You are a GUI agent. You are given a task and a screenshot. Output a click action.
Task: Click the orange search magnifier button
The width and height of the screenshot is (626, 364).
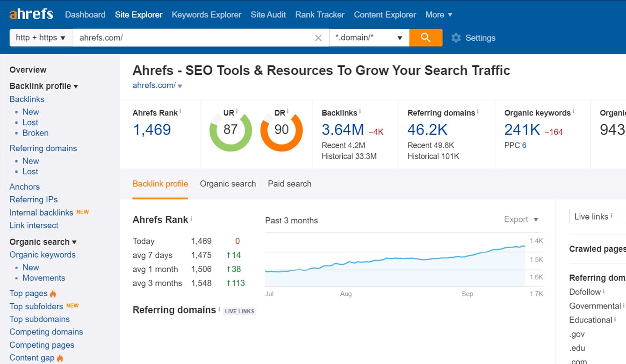pos(425,38)
